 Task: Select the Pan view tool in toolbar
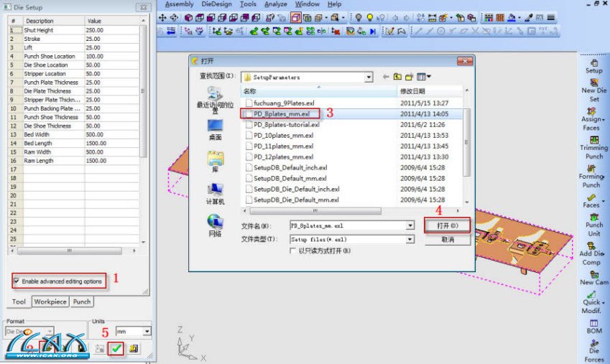pos(162,17)
